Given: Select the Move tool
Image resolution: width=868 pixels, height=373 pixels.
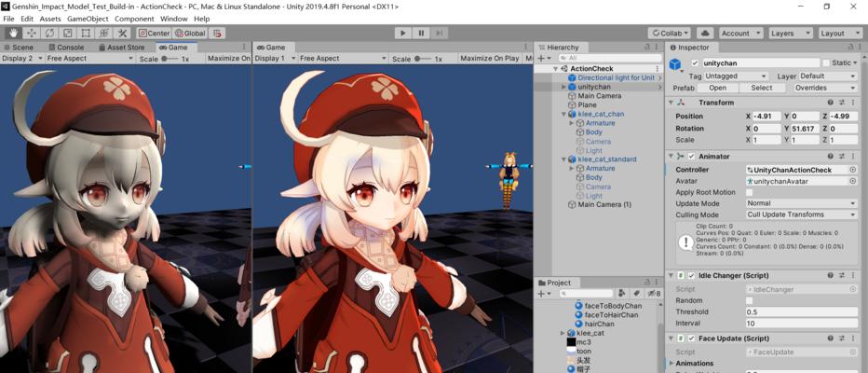Looking at the screenshot, I should (x=32, y=34).
